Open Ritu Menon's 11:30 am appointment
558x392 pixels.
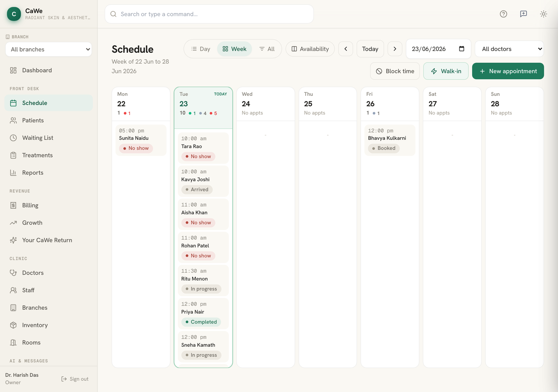coord(203,280)
